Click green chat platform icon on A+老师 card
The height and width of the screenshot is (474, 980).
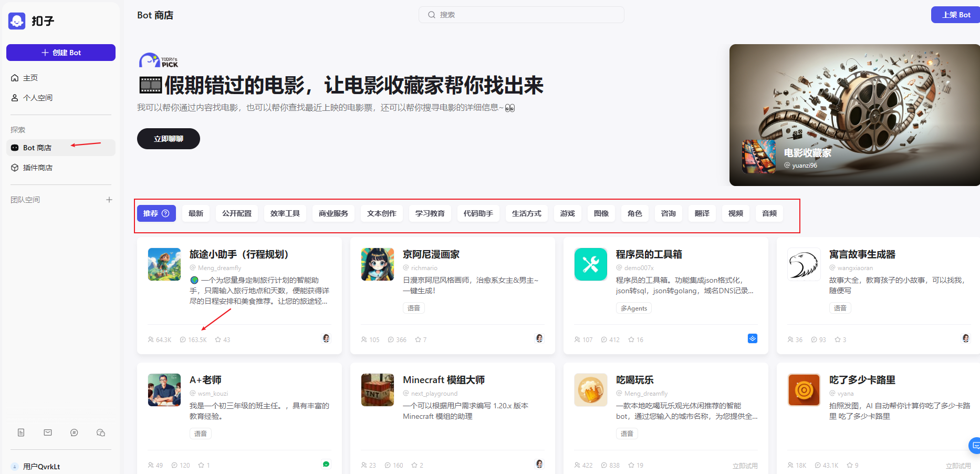pos(326,464)
